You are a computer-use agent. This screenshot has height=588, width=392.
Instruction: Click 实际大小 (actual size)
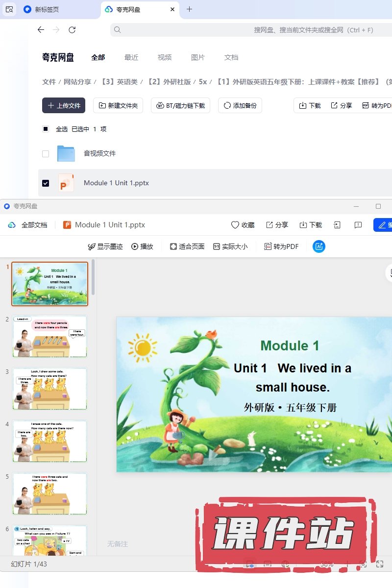pyautogui.click(x=230, y=246)
